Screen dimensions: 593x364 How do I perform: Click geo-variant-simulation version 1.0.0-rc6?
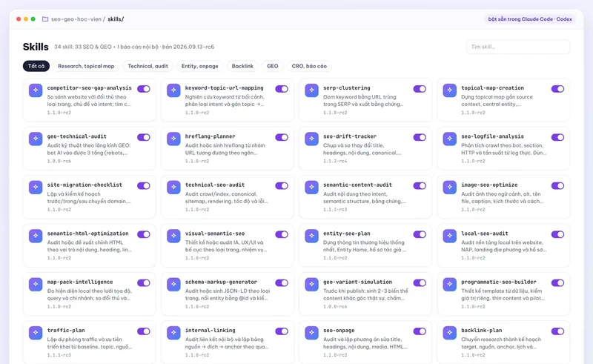pyautogui.click(x=335, y=306)
